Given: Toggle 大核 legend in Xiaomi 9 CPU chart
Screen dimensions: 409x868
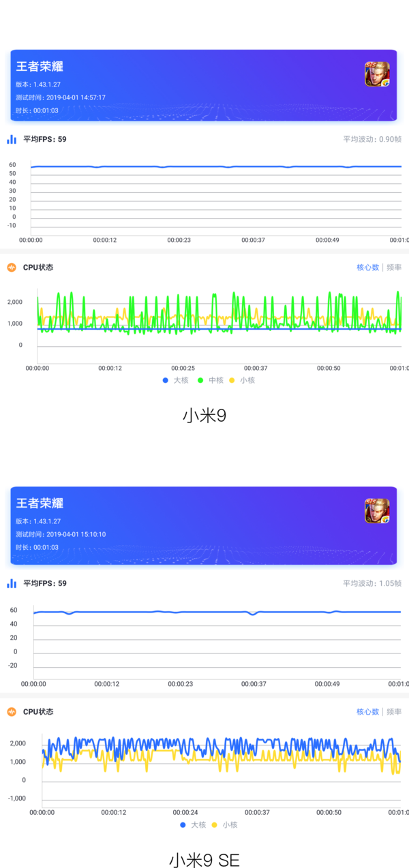Looking at the screenshot, I should [176, 380].
